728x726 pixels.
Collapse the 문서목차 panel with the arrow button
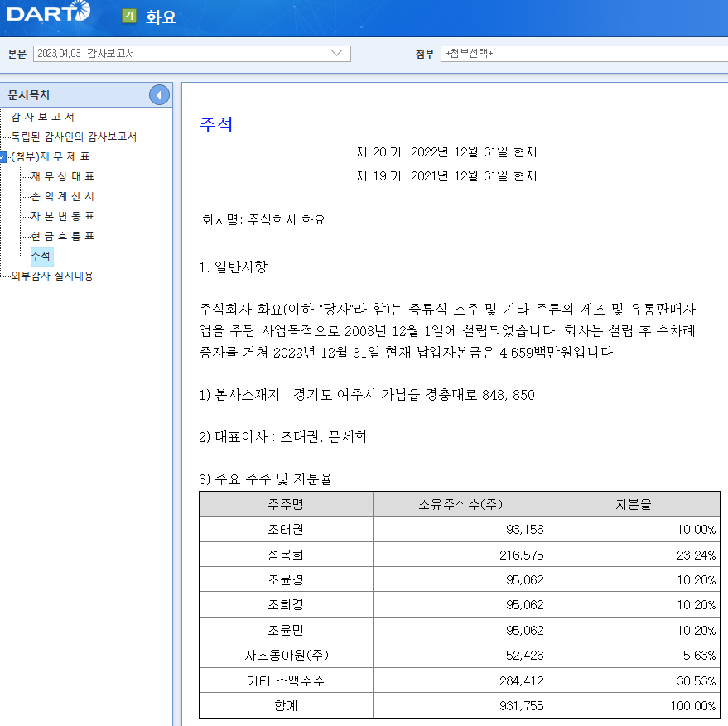159,95
